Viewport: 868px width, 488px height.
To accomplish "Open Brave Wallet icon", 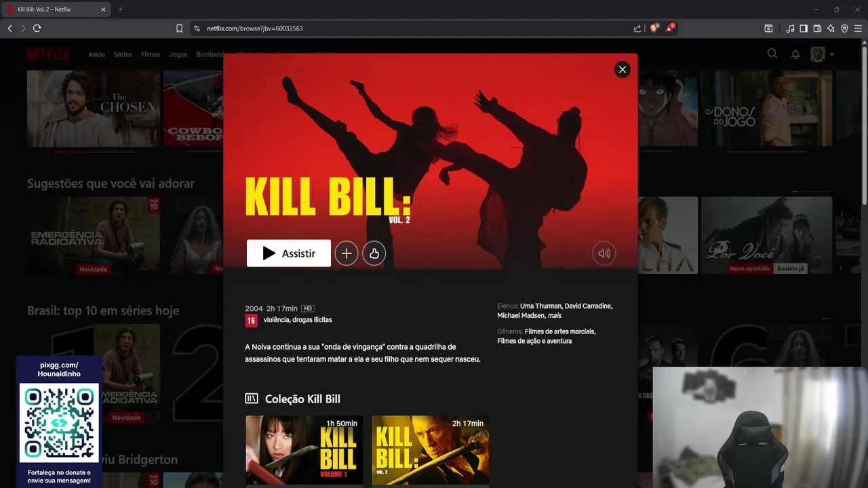I will (817, 28).
